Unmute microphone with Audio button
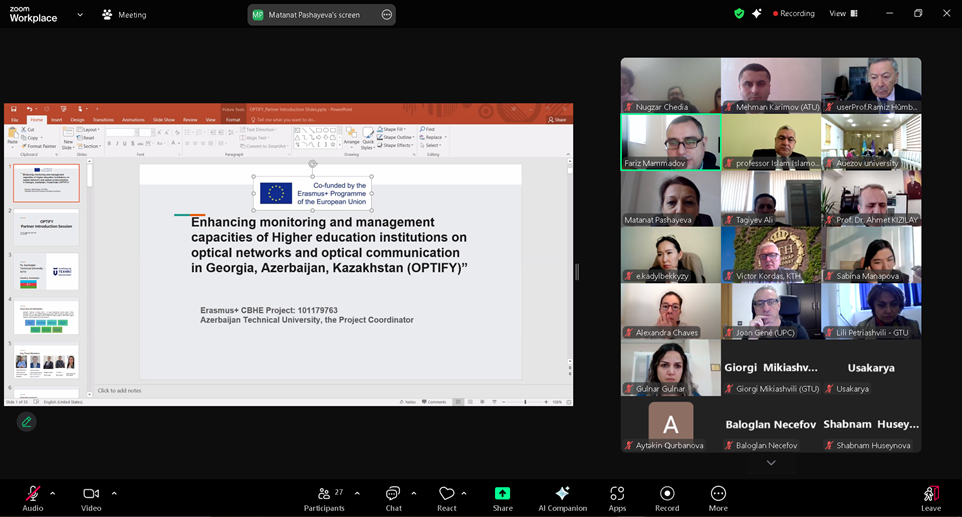 click(33, 498)
